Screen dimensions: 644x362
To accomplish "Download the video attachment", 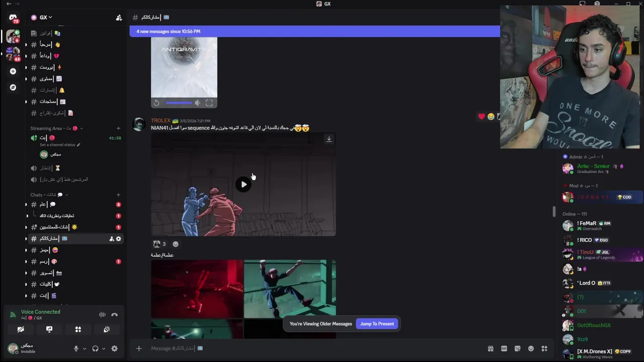I will point(329,139).
